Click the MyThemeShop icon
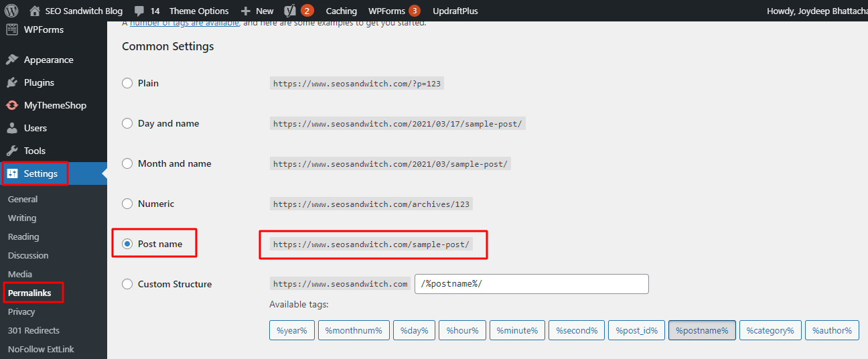868x359 pixels. (x=12, y=105)
